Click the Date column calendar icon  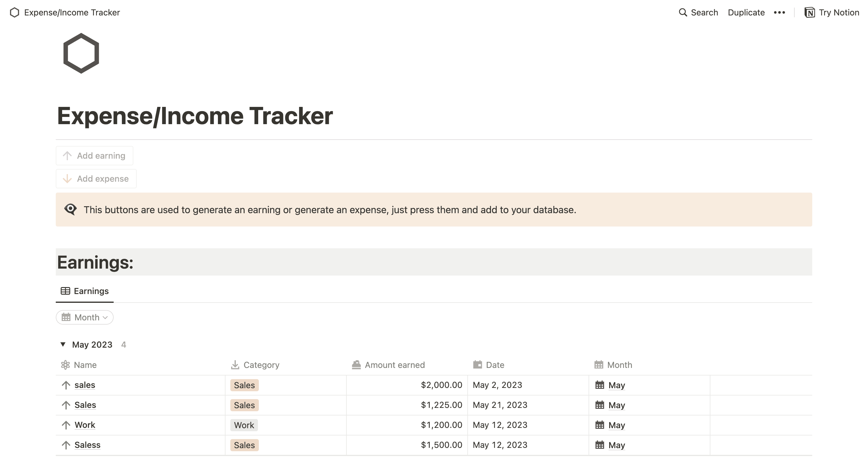(x=477, y=365)
